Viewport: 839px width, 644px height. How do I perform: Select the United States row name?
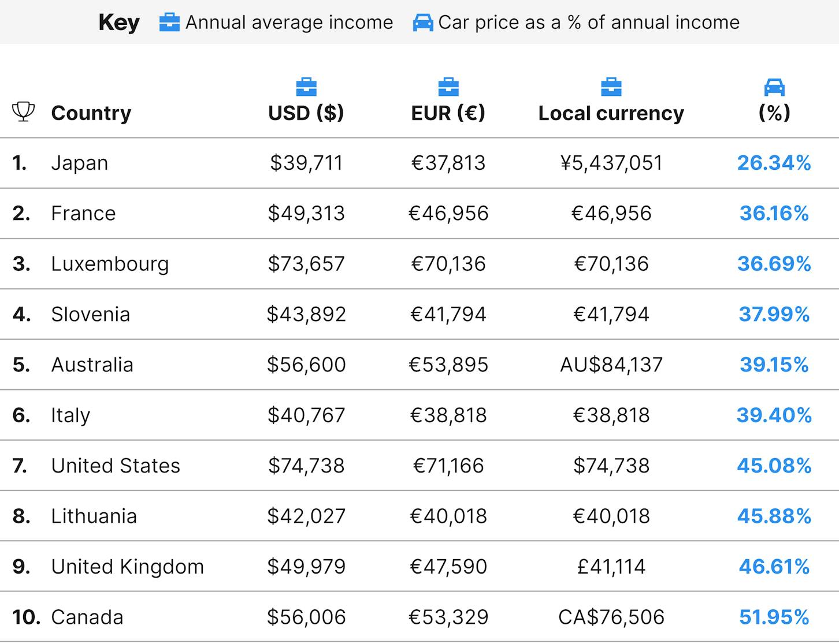click(116, 466)
